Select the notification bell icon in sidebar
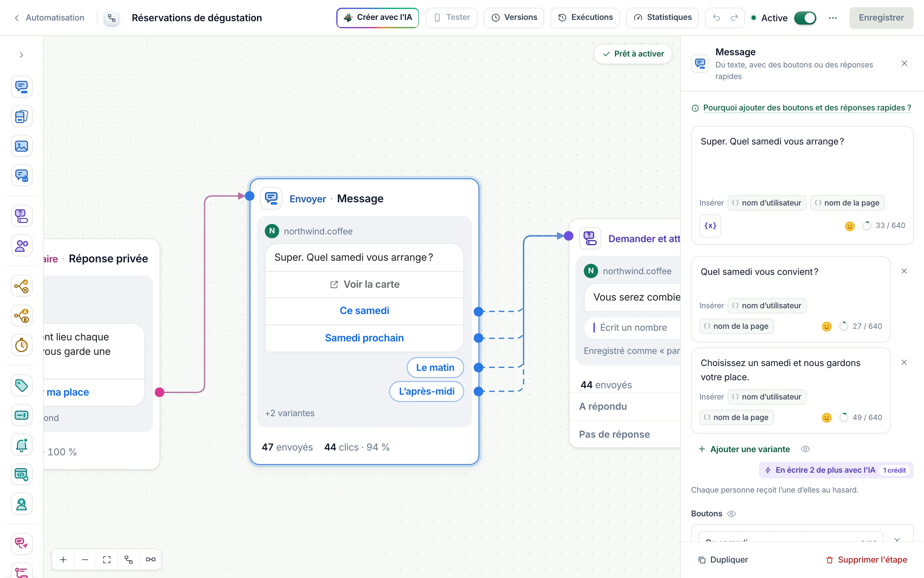 click(x=21, y=445)
